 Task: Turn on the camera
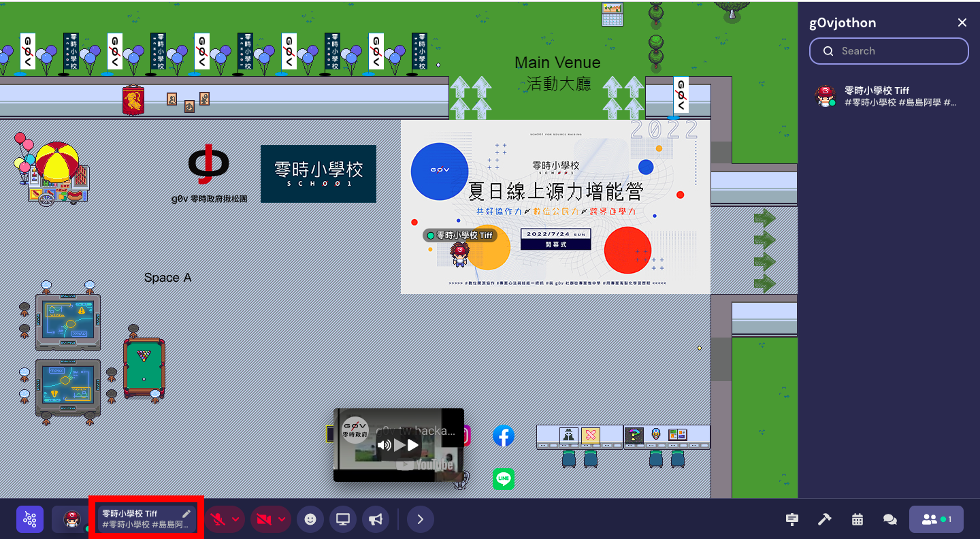point(264,519)
